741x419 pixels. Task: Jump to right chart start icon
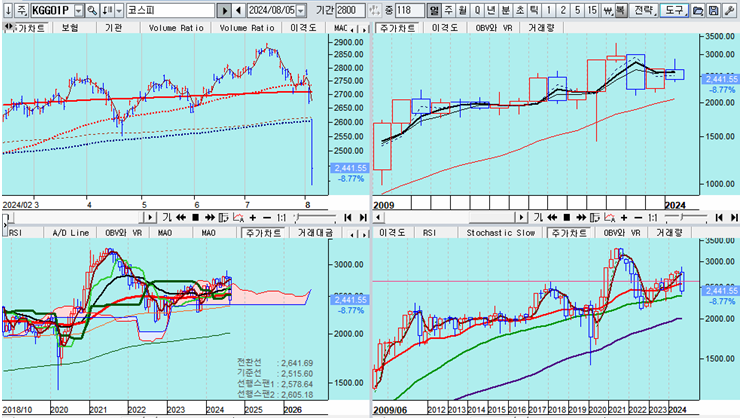[719, 217]
